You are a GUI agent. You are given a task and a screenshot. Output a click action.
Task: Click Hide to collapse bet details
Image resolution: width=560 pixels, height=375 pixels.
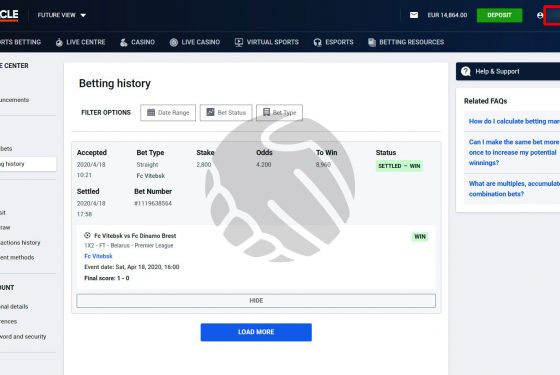click(x=256, y=301)
